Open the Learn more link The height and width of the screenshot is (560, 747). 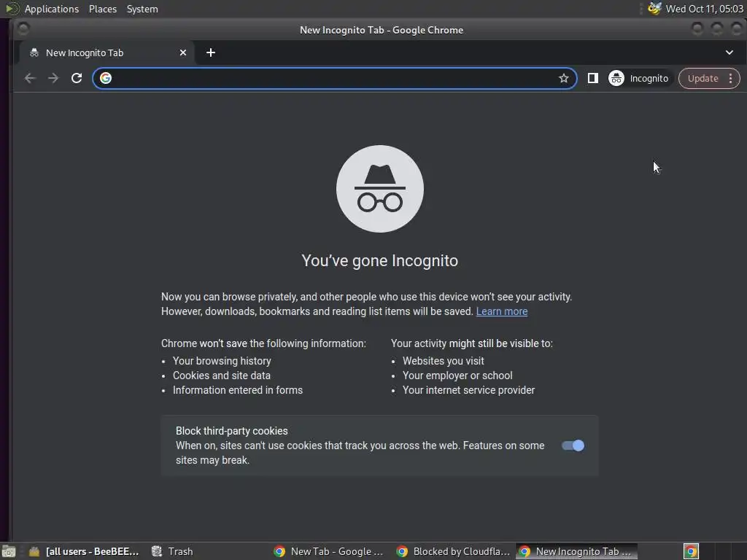pyautogui.click(x=502, y=311)
